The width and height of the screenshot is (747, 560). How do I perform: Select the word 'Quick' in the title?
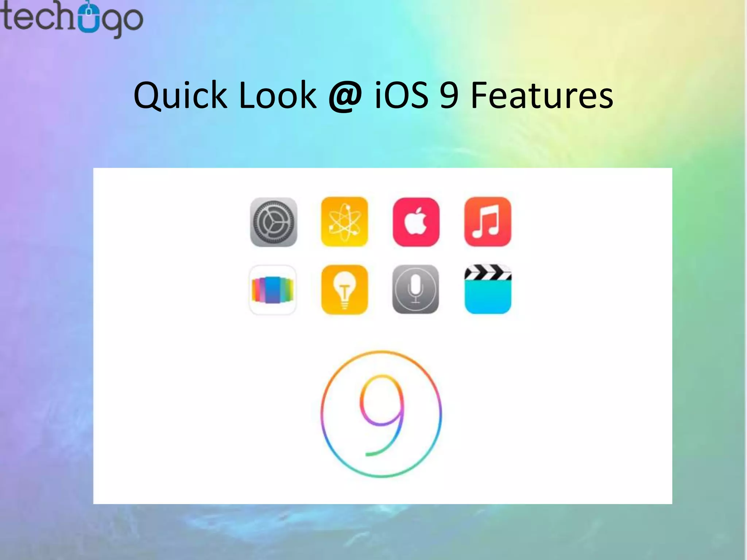pyautogui.click(x=180, y=96)
